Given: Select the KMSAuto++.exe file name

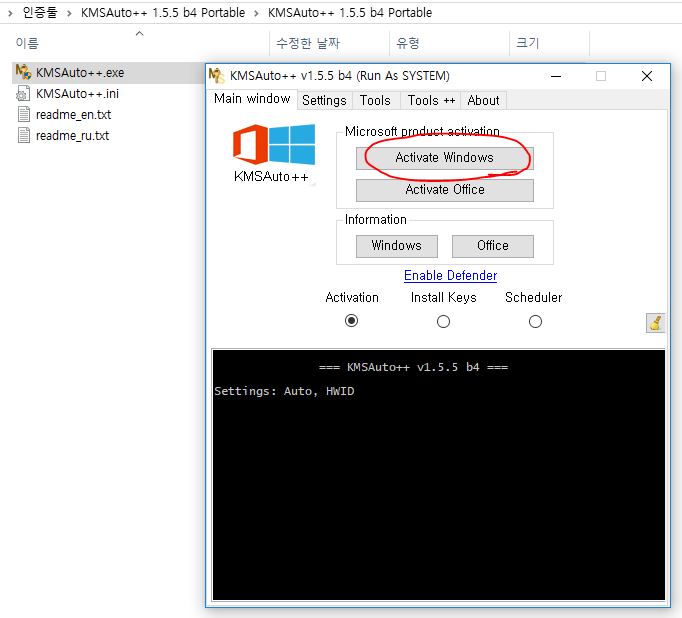Looking at the screenshot, I should point(80,73).
